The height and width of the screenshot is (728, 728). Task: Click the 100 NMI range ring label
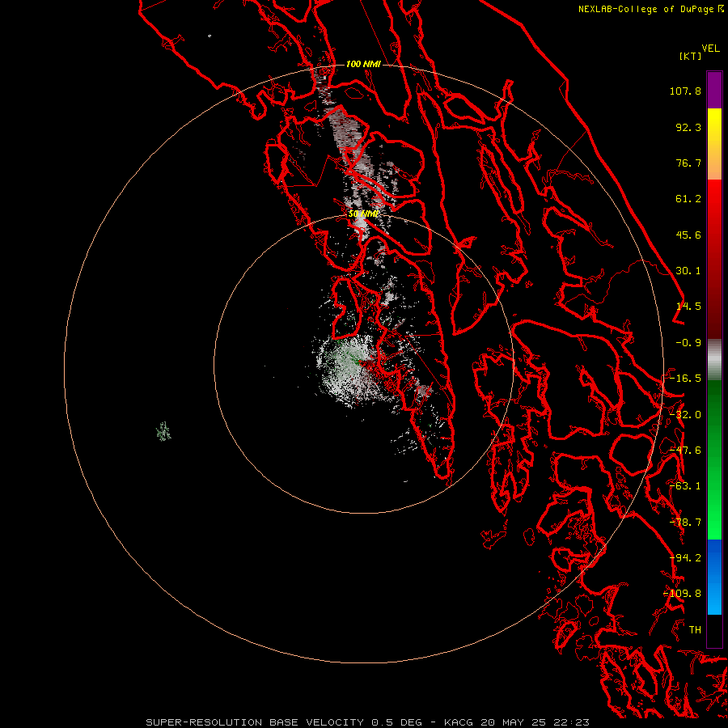pyautogui.click(x=363, y=64)
